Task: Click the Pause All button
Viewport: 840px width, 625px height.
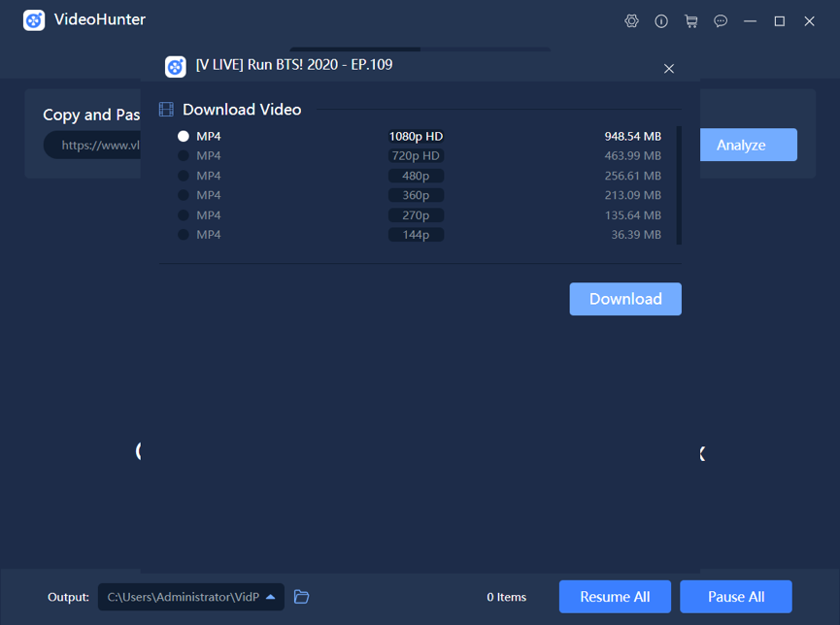Action: 736,597
